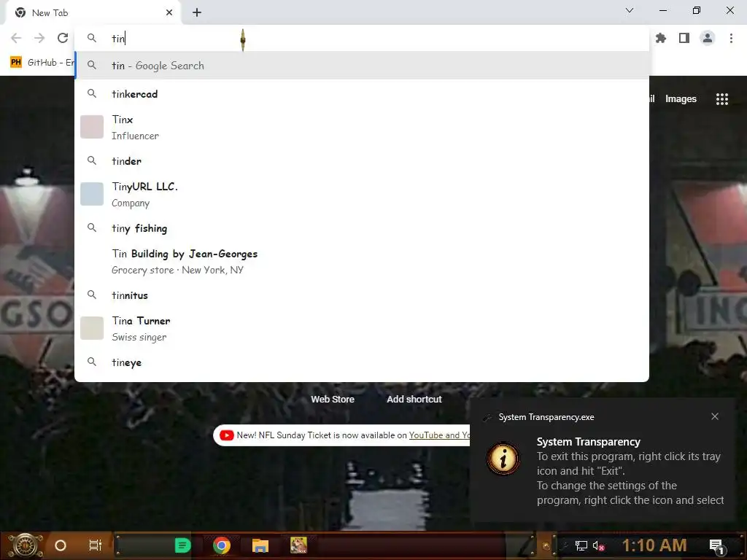Open Chrome's three-dot menu
This screenshot has width=747, height=560.
click(x=731, y=38)
